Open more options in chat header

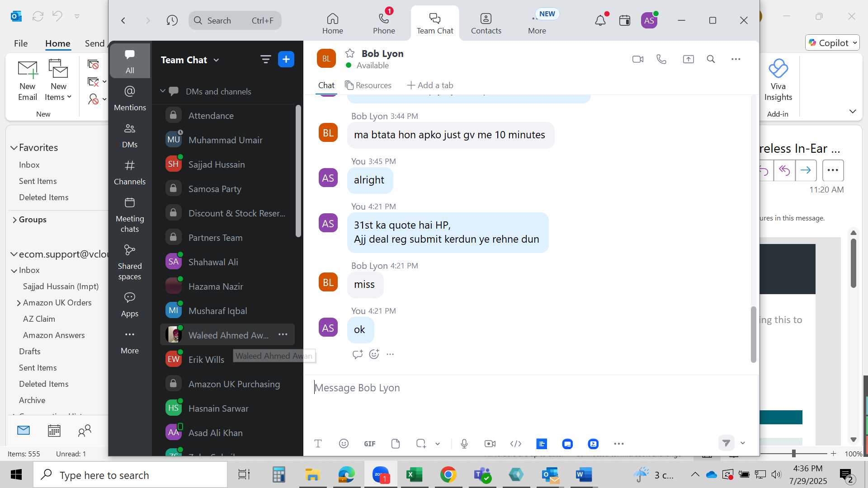[x=736, y=59]
